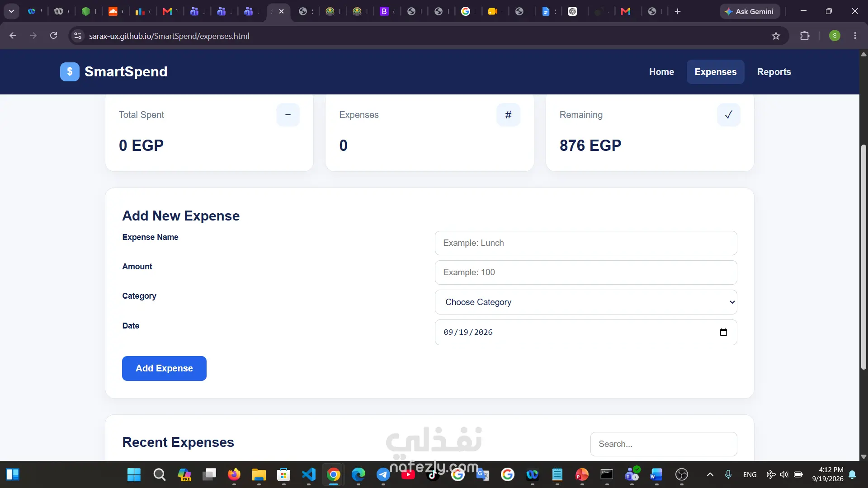Expand hidden system tray icons chevron
868x488 pixels.
tap(710, 474)
